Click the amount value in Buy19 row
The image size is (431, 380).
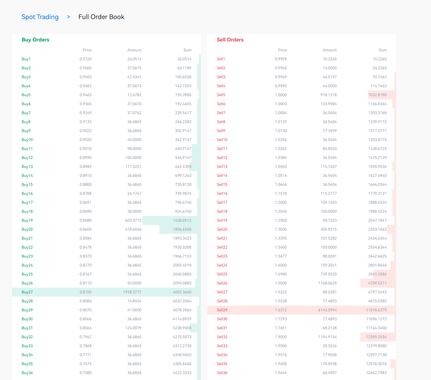pos(133,221)
